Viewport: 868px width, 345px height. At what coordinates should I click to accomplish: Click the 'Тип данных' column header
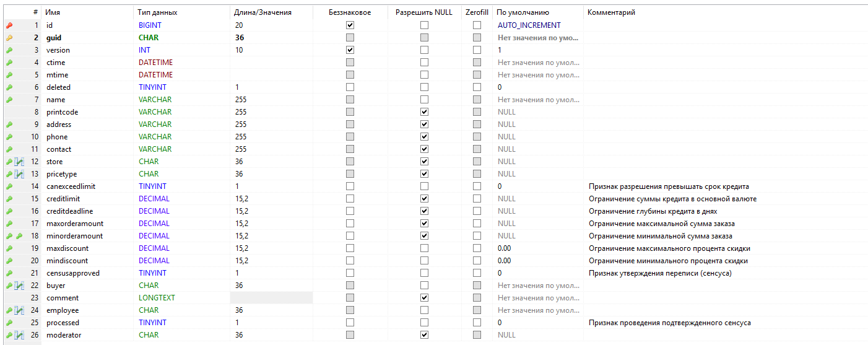[x=157, y=12]
